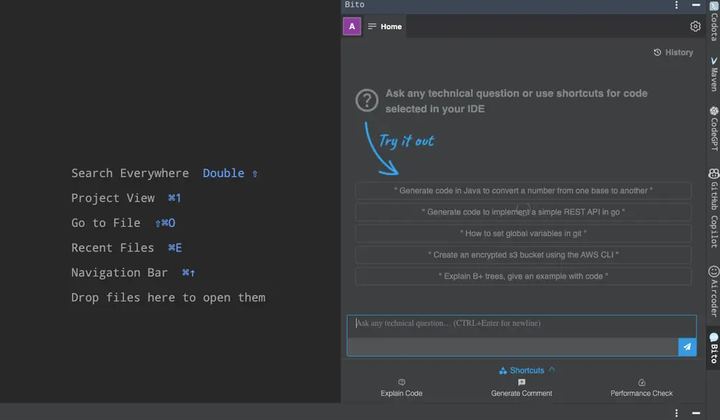Send question with paper plane button
The height and width of the screenshot is (420, 720).
point(687,347)
